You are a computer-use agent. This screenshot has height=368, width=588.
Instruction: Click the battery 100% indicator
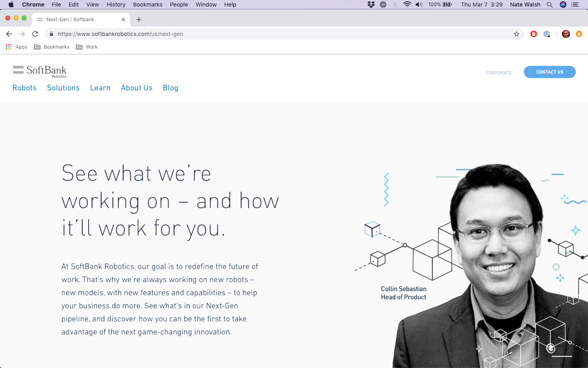coord(441,5)
